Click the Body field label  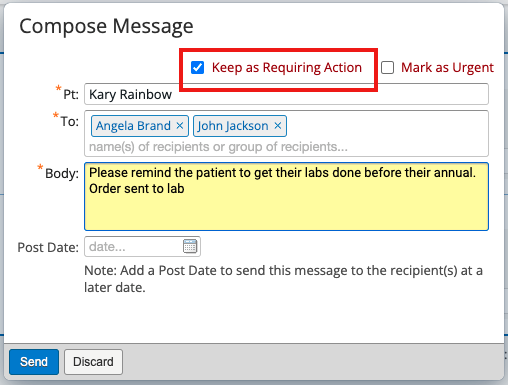coord(62,173)
